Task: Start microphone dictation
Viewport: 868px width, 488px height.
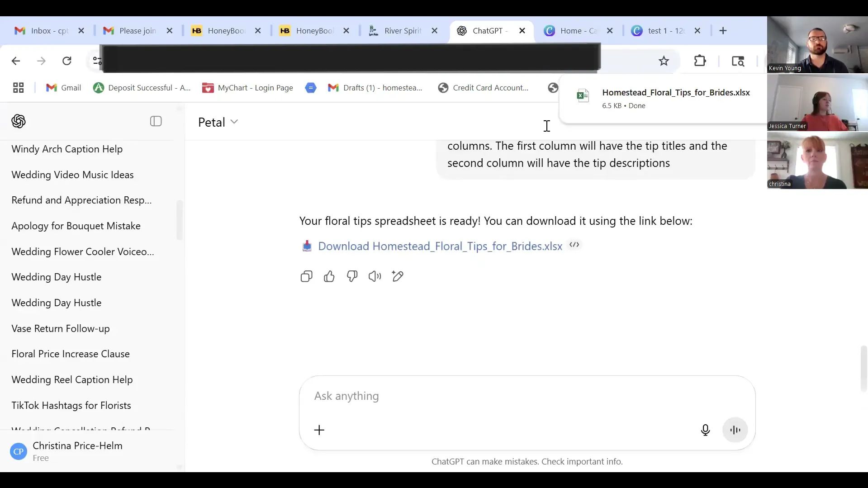Action: coord(705,430)
